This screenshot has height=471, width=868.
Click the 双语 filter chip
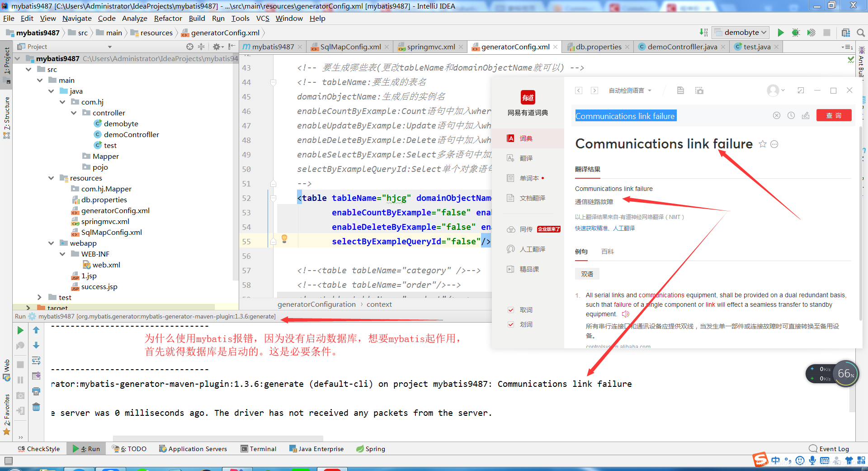[x=587, y=274]
